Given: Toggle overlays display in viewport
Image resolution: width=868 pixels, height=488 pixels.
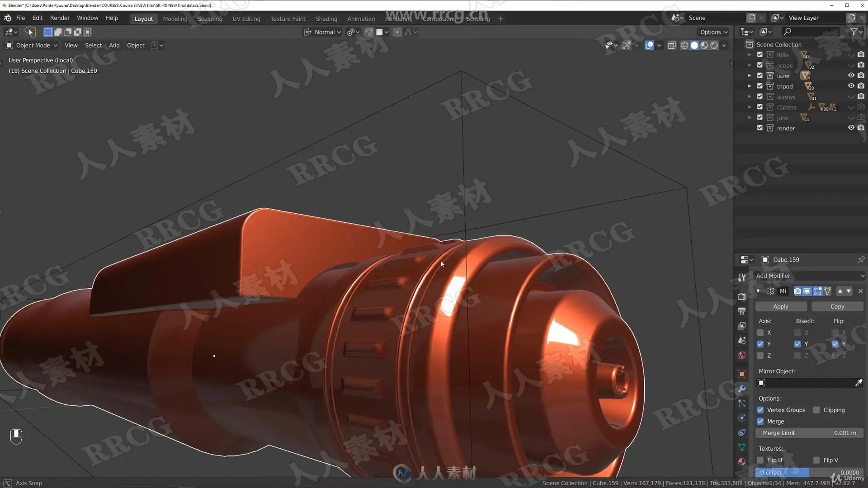Looking at the screenshot, I should coord(649,45).
